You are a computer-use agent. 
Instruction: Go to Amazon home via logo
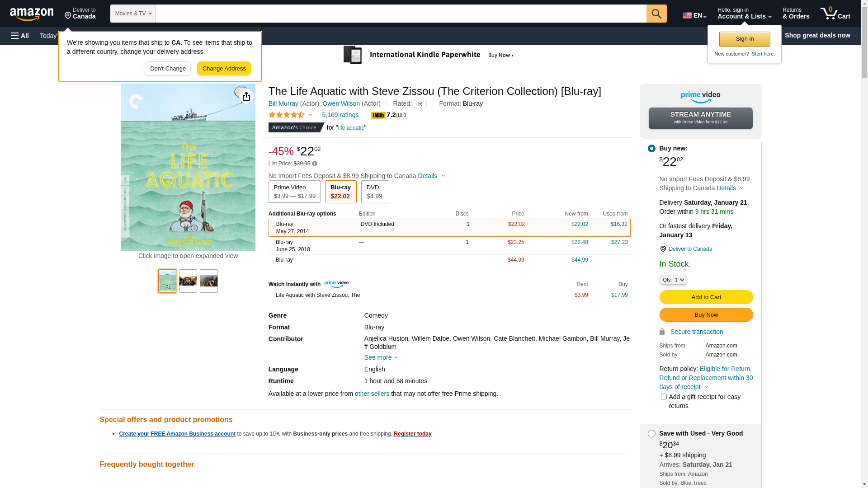[x=32, y=14]
